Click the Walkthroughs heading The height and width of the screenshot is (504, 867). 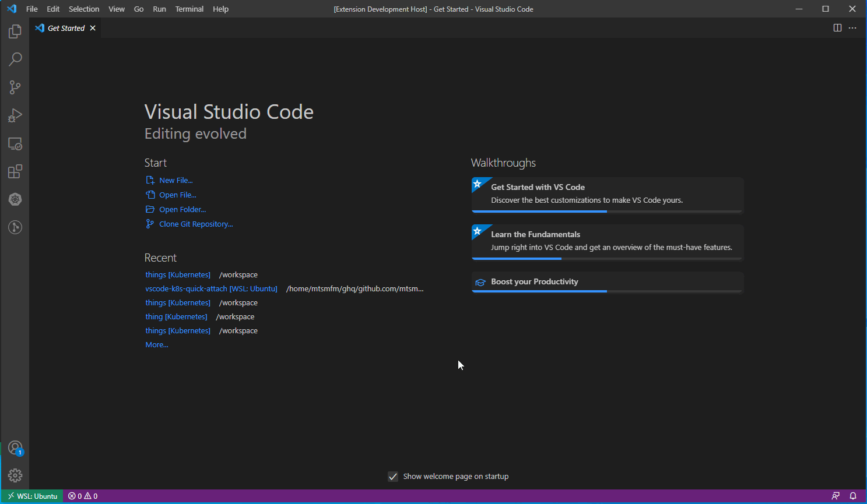click(503, 163)
